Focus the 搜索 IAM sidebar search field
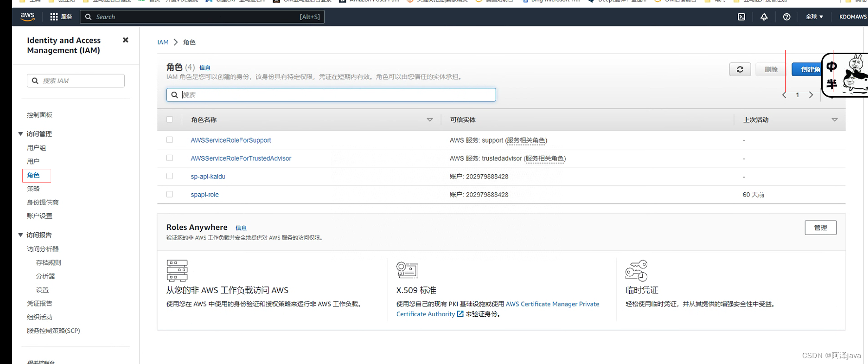 point(76,81)
